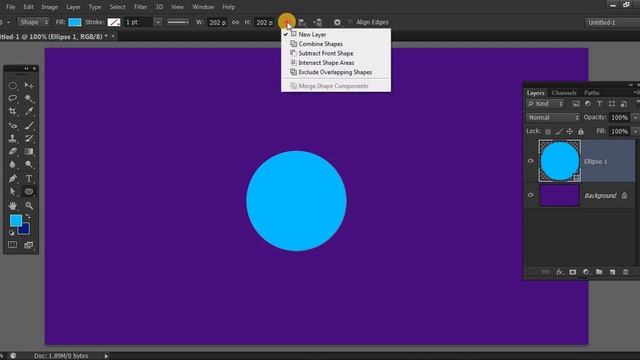The height and width of the screenshot is (360, 640).
Task: Select the Clone Stamp tool
Action: pos(13,139)
